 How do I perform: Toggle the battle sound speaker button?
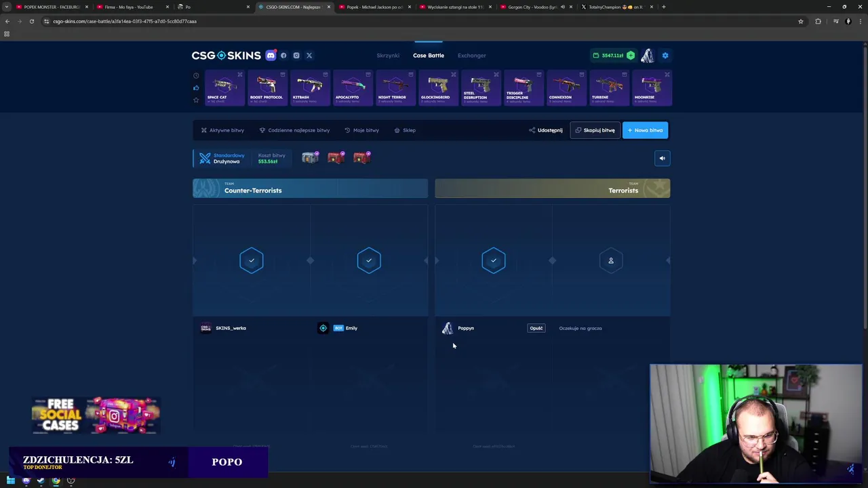coord(663,159)
